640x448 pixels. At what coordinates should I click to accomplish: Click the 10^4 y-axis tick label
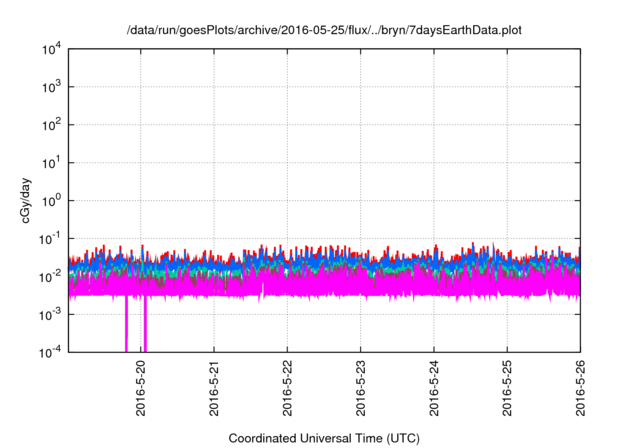[x=52, y=49]
